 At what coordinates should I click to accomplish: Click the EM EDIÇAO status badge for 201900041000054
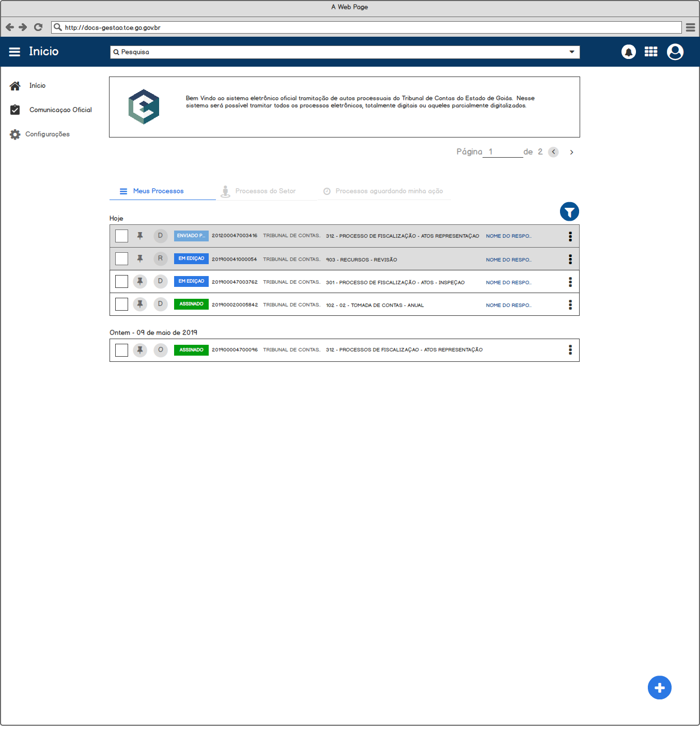[191, 258]
